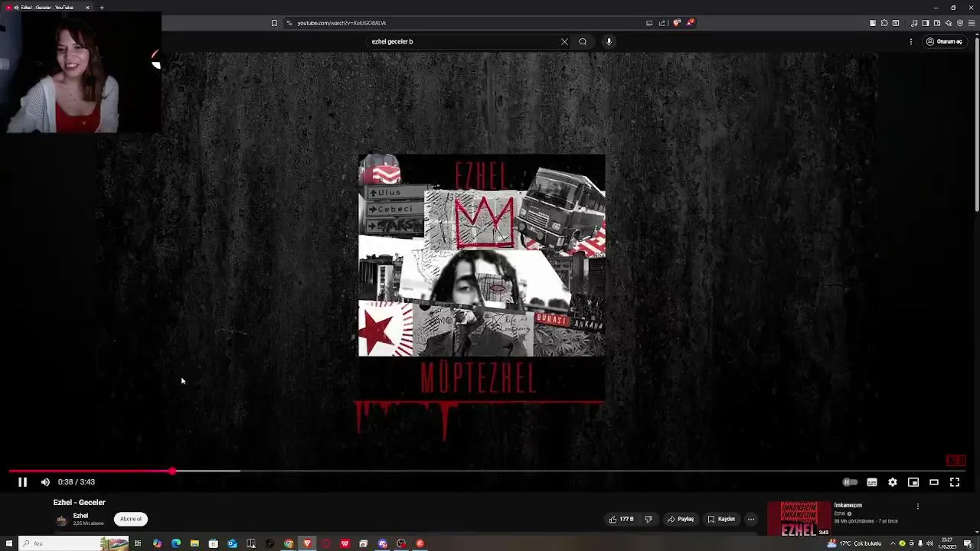The image size is (980, 551).
Task: Clear the YouTube search box
Action: pyautogui.click(x=564, y=41)
